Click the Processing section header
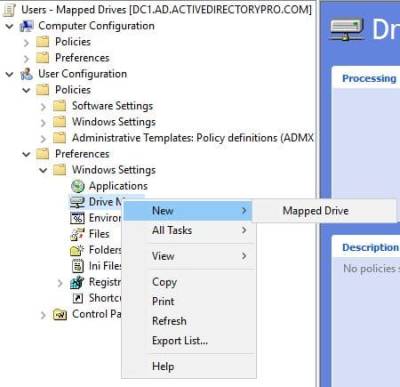400x387 pixels. click(x=369, y=79)
